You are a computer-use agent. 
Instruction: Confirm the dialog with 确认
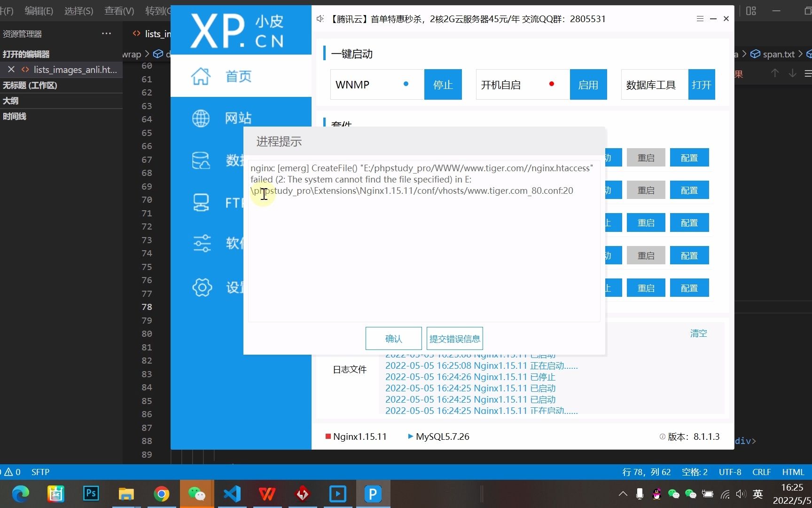pyautogui.click(x=394, y=339)
